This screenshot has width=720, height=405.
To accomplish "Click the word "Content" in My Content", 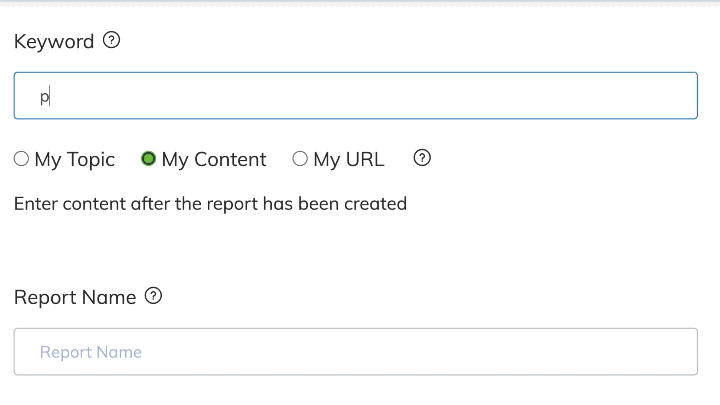I will [x=230, y=159].
